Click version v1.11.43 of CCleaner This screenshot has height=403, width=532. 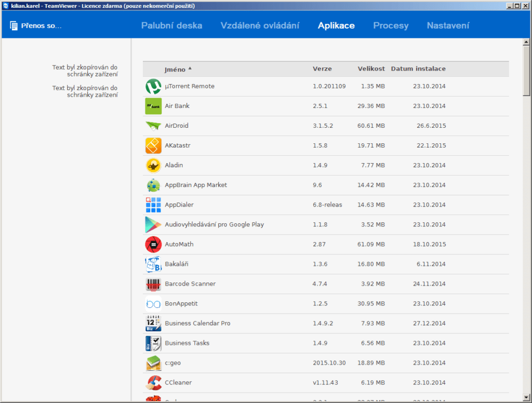point(325,382)
